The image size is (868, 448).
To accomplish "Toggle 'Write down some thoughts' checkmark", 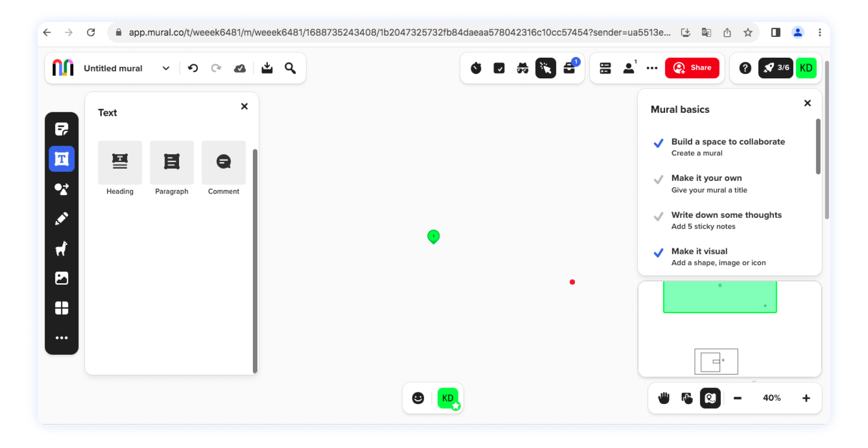I will tap(658, 217).
